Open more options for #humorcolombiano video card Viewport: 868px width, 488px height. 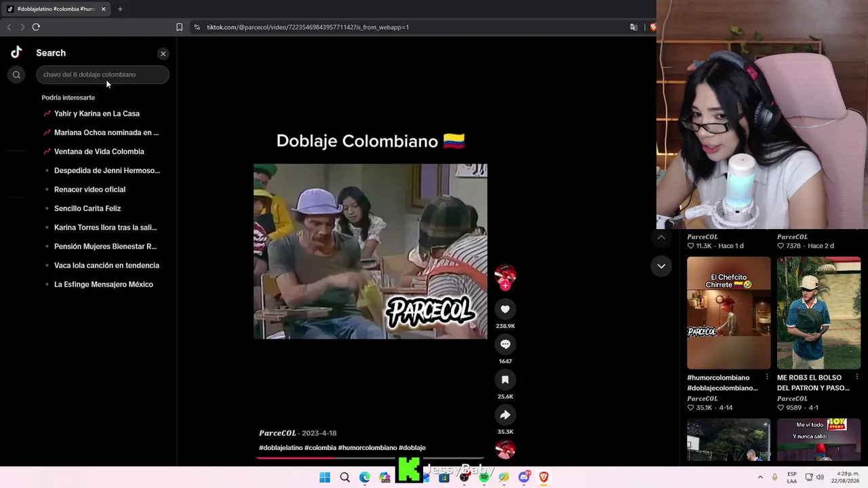click(x=767, y=377)
